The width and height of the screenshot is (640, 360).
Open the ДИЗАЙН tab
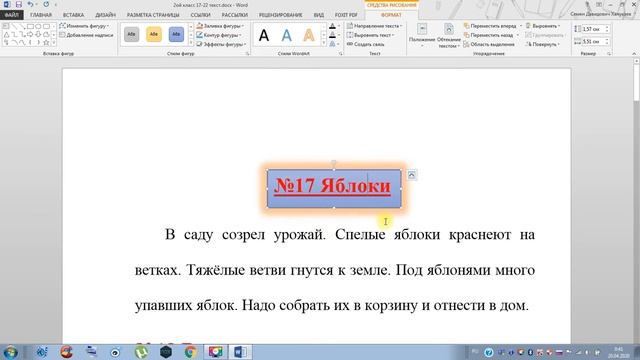point(105,15)
